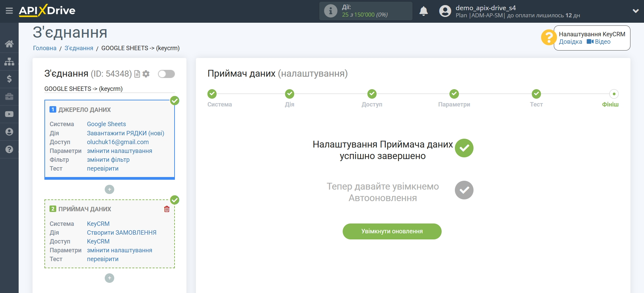
Task: Go to the Система step
Action: pyautogui.click(x=212, y=94)
